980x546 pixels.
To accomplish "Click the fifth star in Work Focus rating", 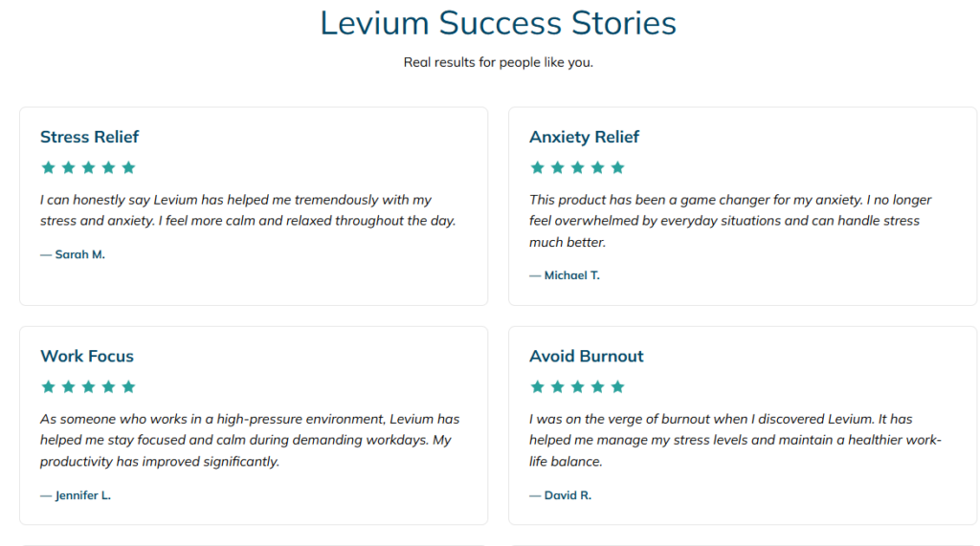I will pyautogui.click(x=128, y=387).
